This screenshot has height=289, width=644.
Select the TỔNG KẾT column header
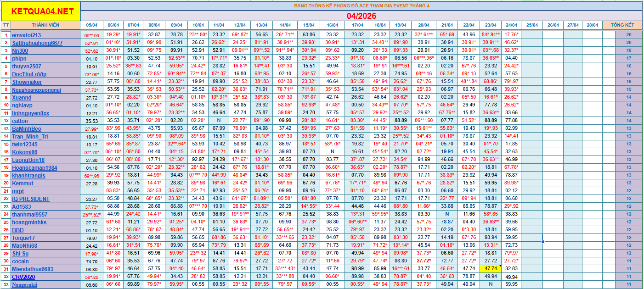622,25
